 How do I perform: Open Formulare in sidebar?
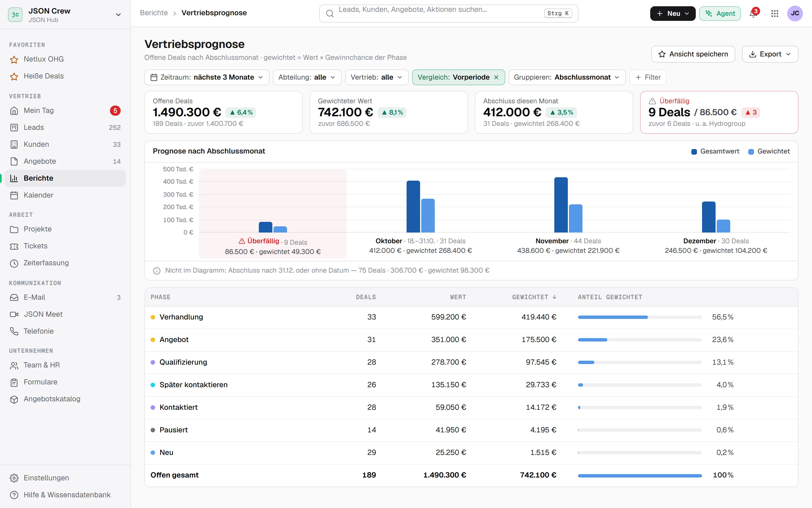coord(65,382)
